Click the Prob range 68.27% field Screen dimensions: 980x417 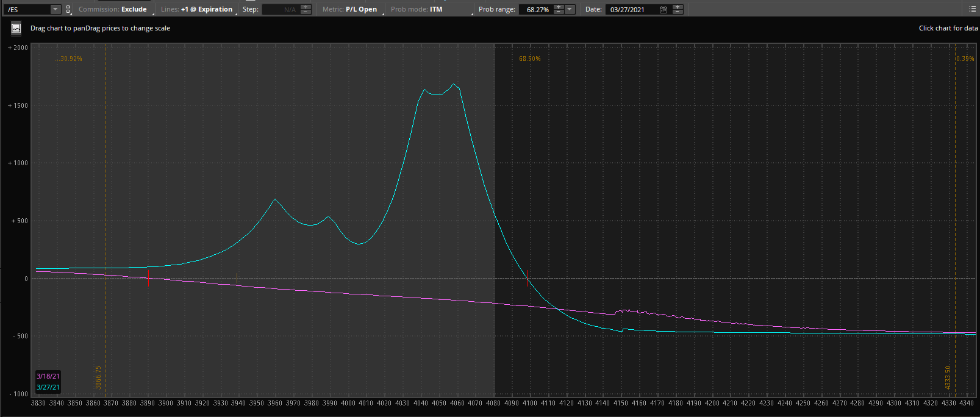tap(537, 9)
